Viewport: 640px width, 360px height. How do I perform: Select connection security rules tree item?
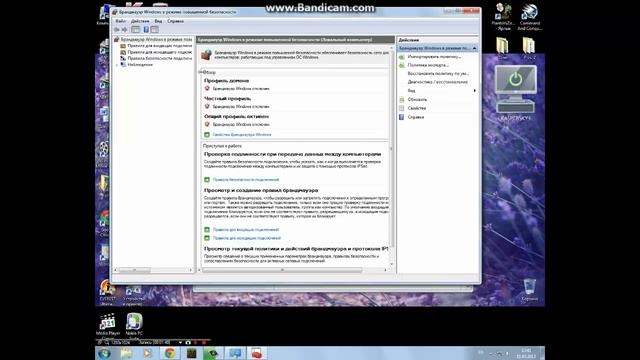[159, 58]
